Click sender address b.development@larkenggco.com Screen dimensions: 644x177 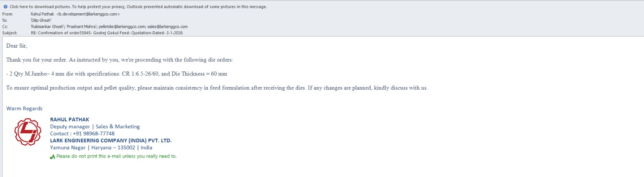tap(88, 14)
